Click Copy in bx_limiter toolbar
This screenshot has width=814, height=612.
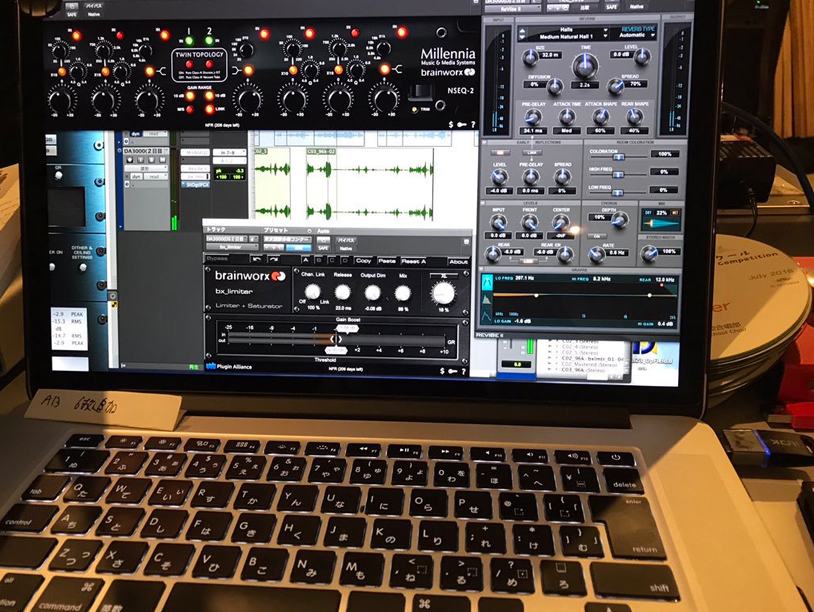pyautogui.click(x=363, y=261)
